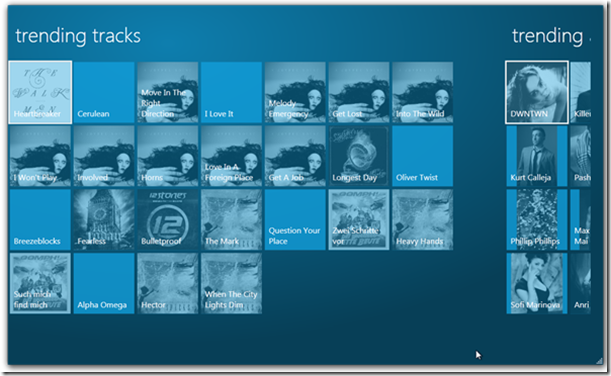This screenshot has width=611, height=376.
Task: Select the Fearless track tile
Action: (x=104, y=220)
